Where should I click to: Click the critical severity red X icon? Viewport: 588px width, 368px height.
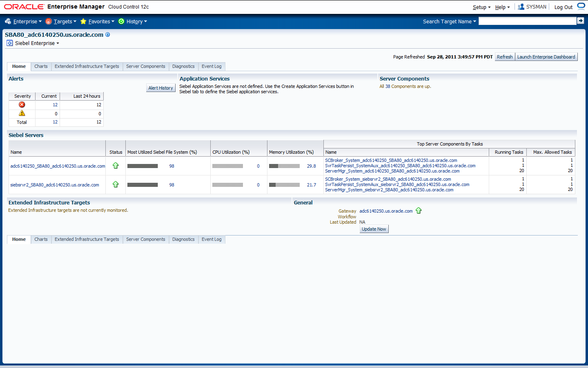click(x=22, y=105)
